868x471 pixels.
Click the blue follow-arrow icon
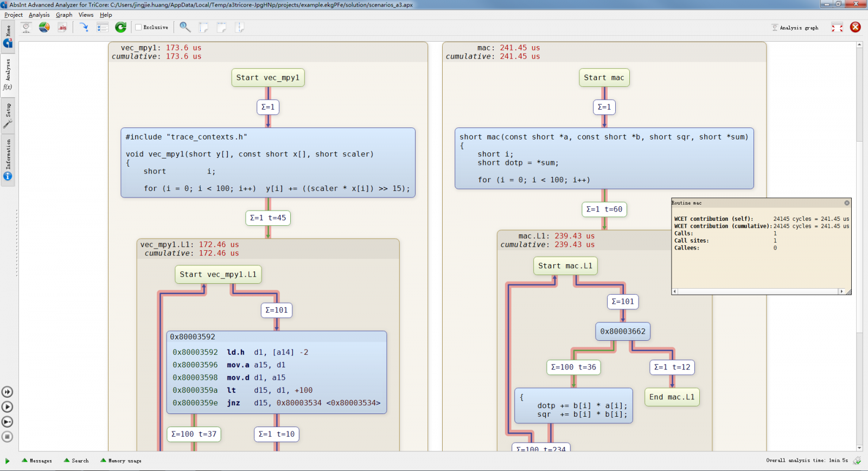point(84,27)
